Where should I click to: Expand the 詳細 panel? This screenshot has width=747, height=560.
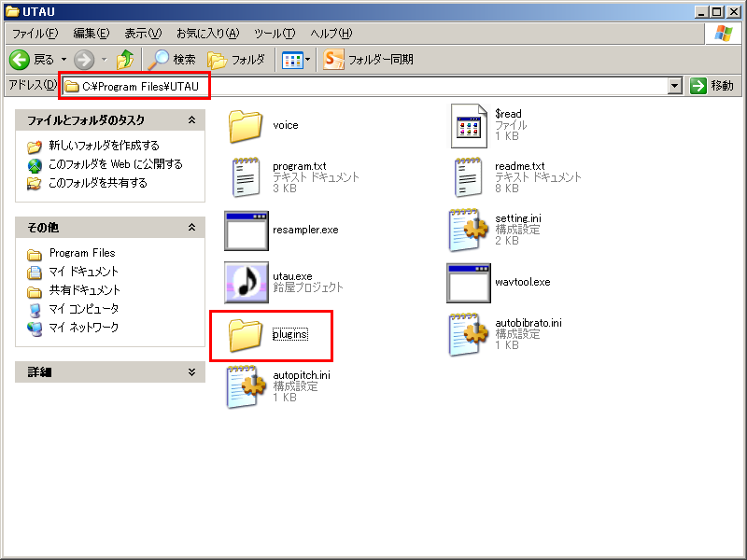[191, 372]
